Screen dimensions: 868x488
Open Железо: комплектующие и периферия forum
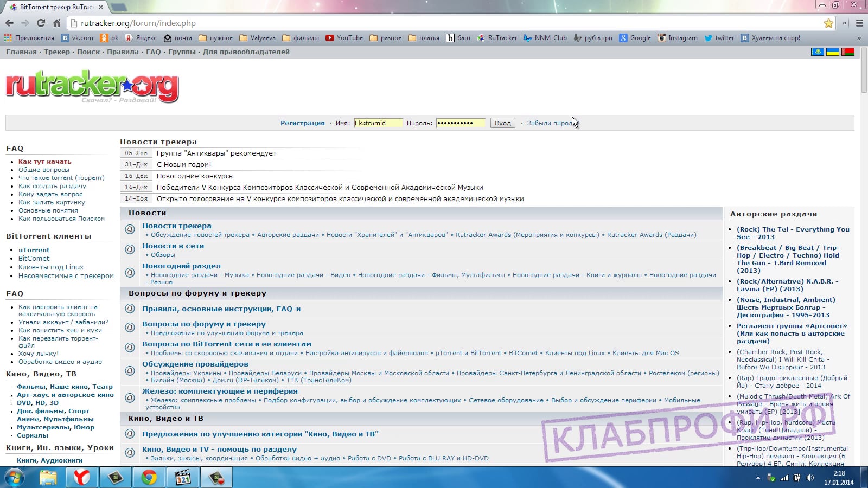click(220, 391)
